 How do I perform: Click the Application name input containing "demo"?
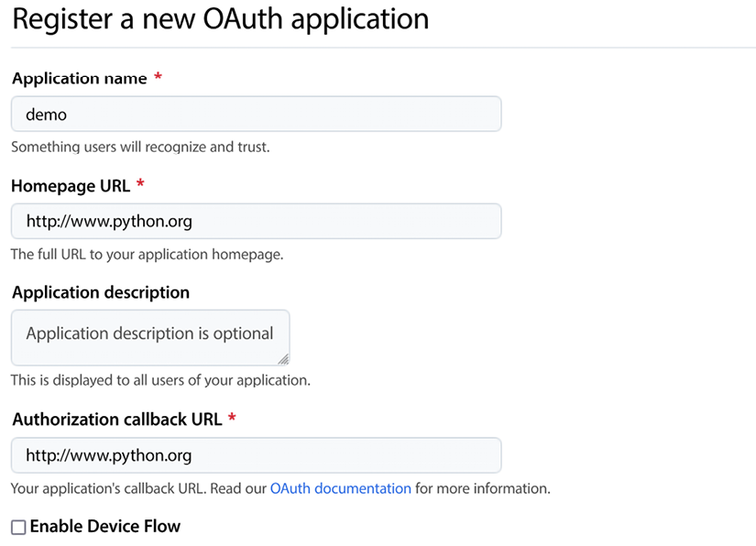(257, 115)
